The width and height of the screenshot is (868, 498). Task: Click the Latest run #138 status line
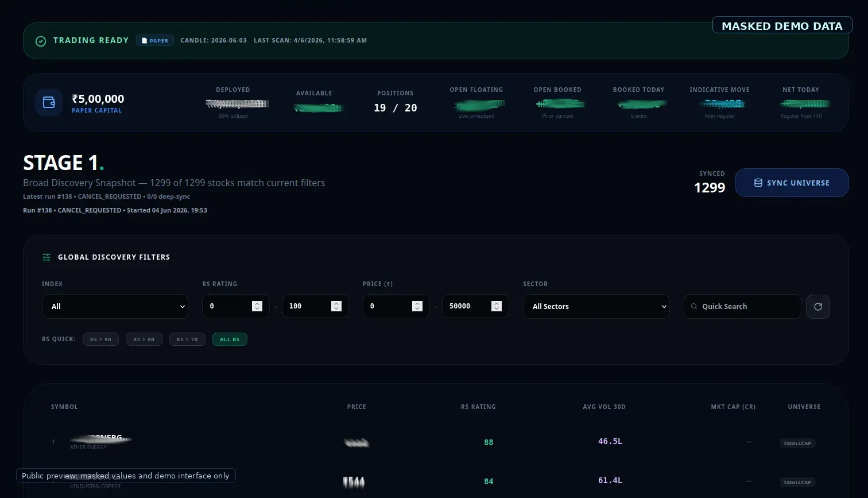click(106, 196)
